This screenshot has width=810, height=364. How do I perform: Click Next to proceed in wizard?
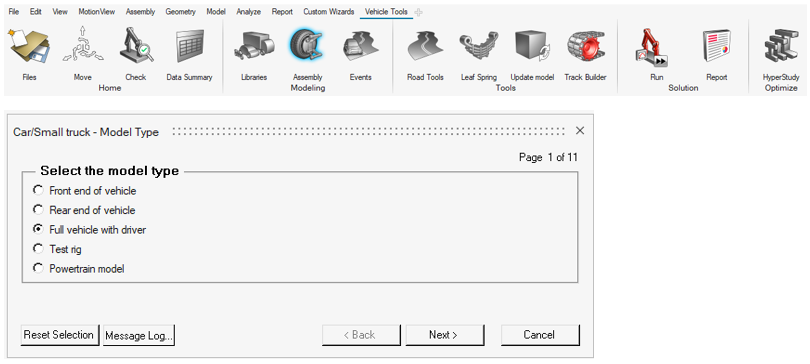click(x=444, y=335)
